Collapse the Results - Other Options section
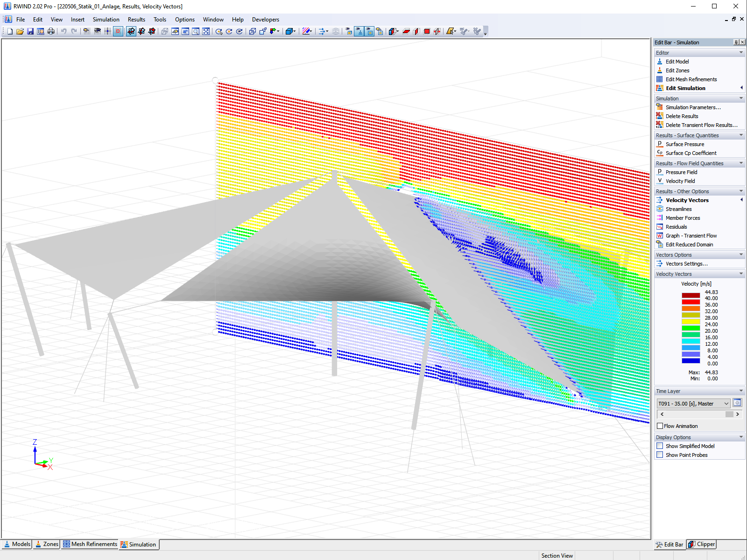747x560 pixels. click(x=740, y=191)
